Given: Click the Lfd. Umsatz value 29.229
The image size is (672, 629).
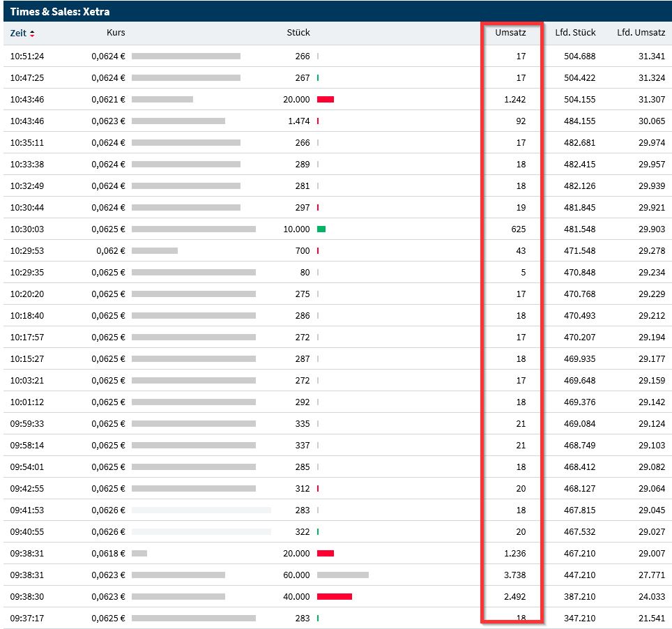Looking at the screenshot, I should coord(651,294).
